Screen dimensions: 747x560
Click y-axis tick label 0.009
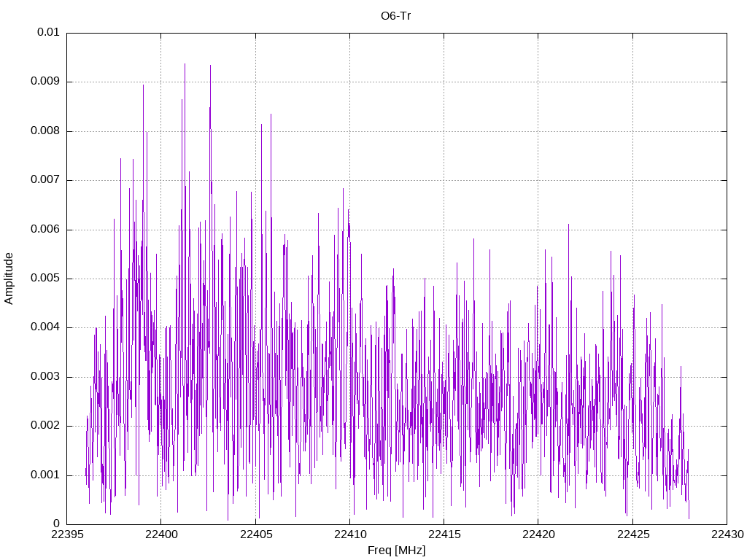pyautogui.click(x=45, y=81)
